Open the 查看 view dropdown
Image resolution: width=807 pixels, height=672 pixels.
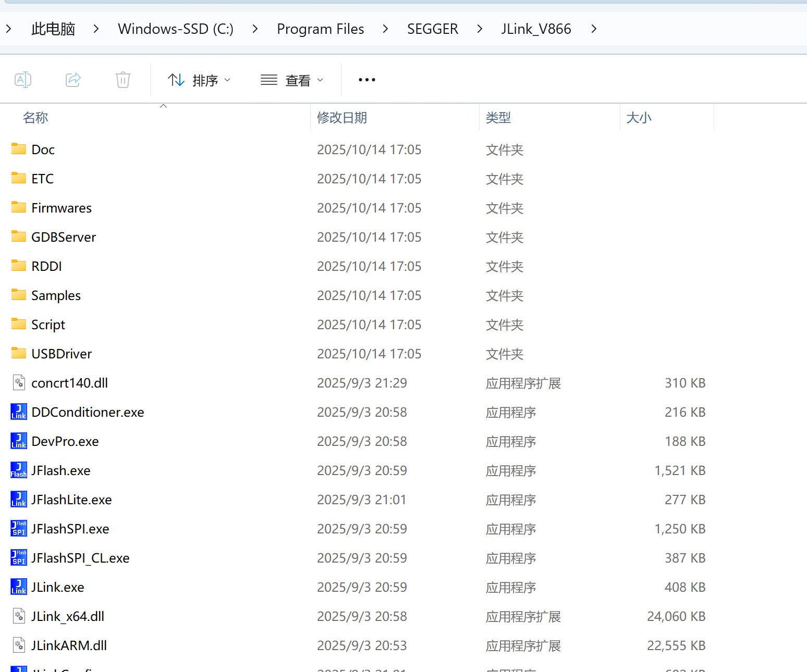(x=292, y=80)
